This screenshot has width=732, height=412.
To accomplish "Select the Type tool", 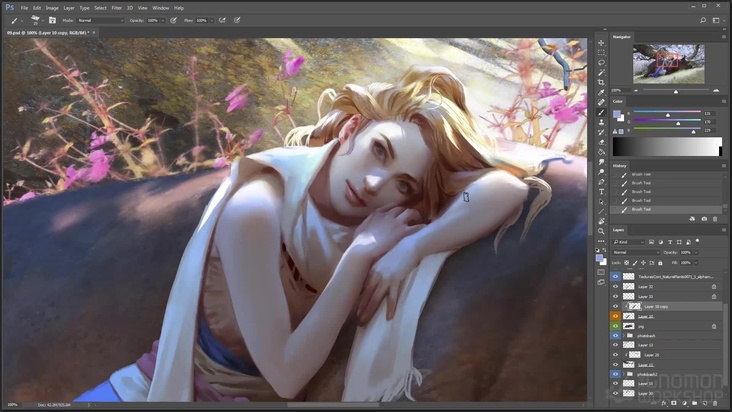I will tap(601, 192).
